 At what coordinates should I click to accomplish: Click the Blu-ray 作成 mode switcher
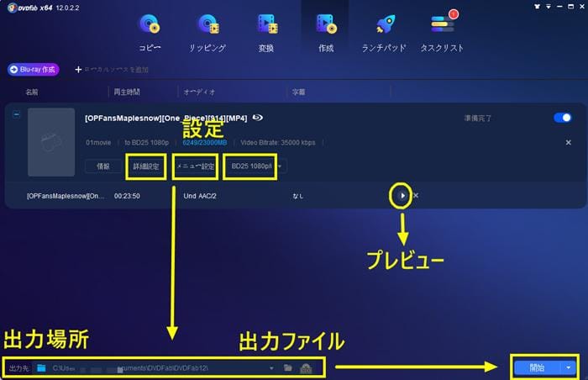coord(34,70)
